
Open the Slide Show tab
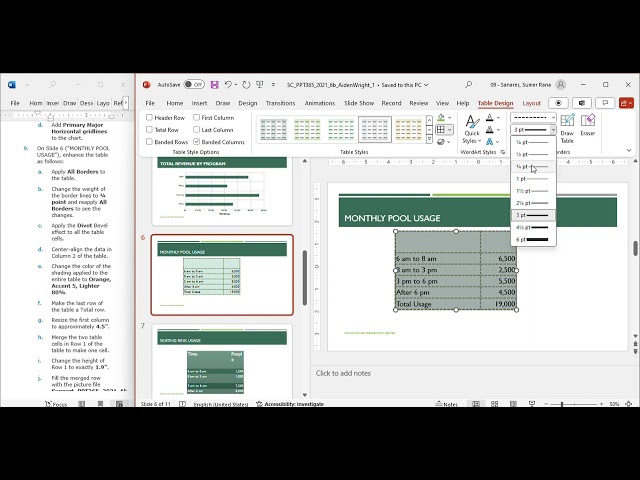pos(359,103)
